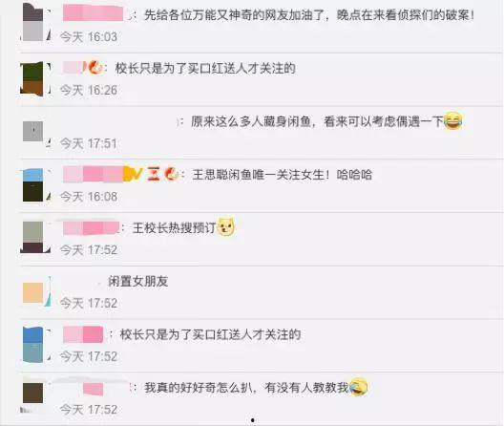The height and width of the screenshot is (426, 504).
Task: Click the orange V verified badge
Action: tap(134, 174)
